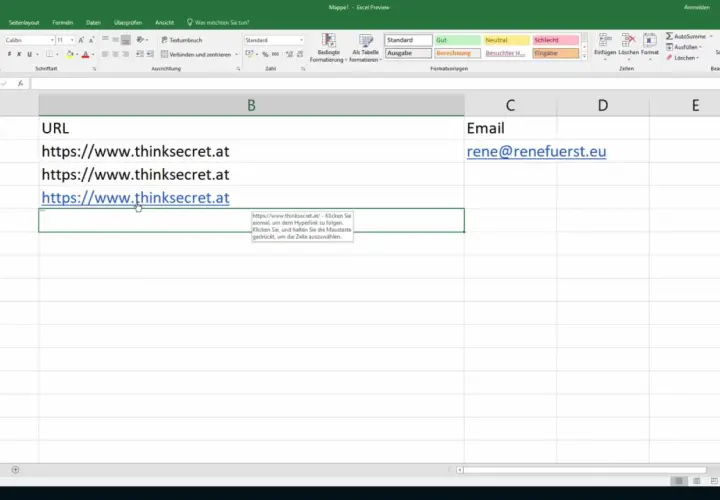Image resolution: width=720 pixels, height=500 pixels.
Task: Click Verbinden und zentrieren
Action: click(x=196, y=54)
